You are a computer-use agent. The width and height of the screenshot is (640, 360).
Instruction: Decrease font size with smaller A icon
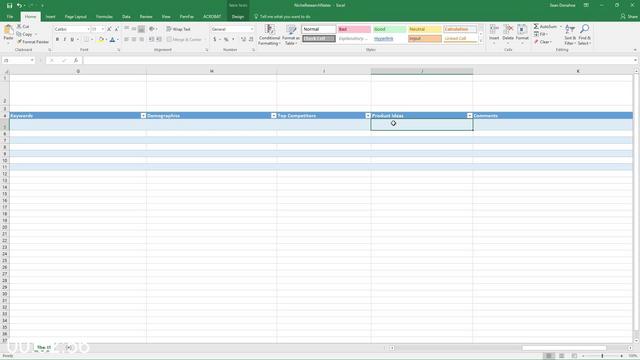(x=116, y=29)
